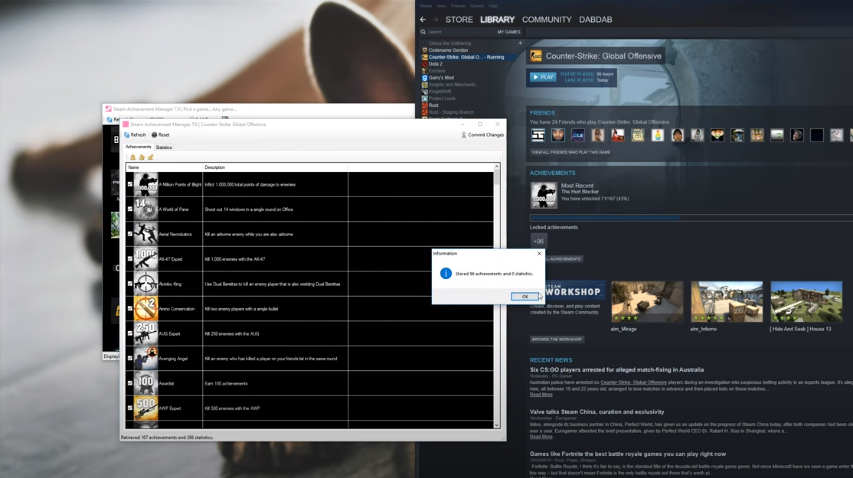Click the Awardist achievement icon
853x478 pixels.
(x=146, y=383)
